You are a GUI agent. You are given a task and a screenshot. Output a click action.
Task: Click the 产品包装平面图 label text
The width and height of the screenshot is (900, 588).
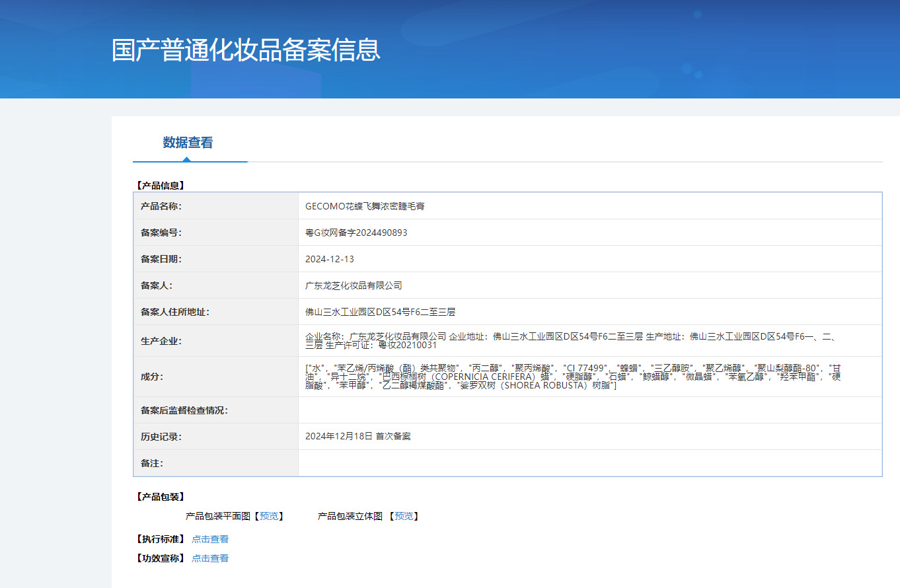point(218,516)
